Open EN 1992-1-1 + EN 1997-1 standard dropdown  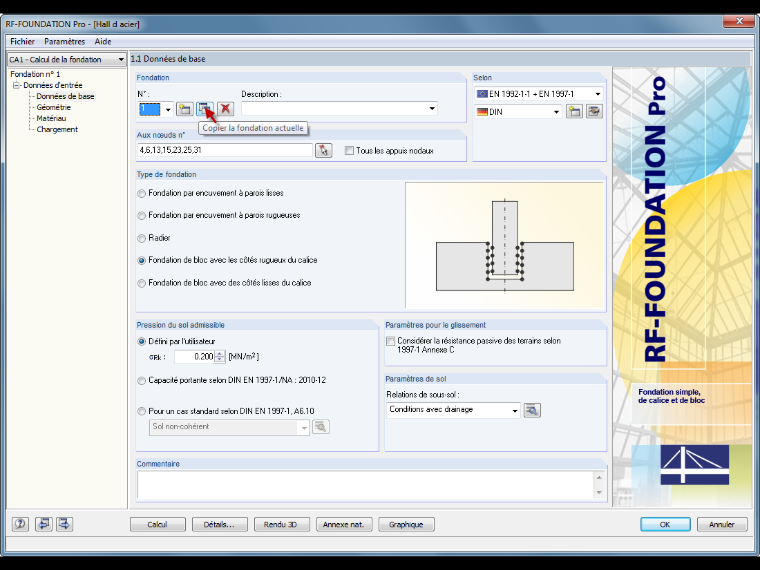point(598,94)
